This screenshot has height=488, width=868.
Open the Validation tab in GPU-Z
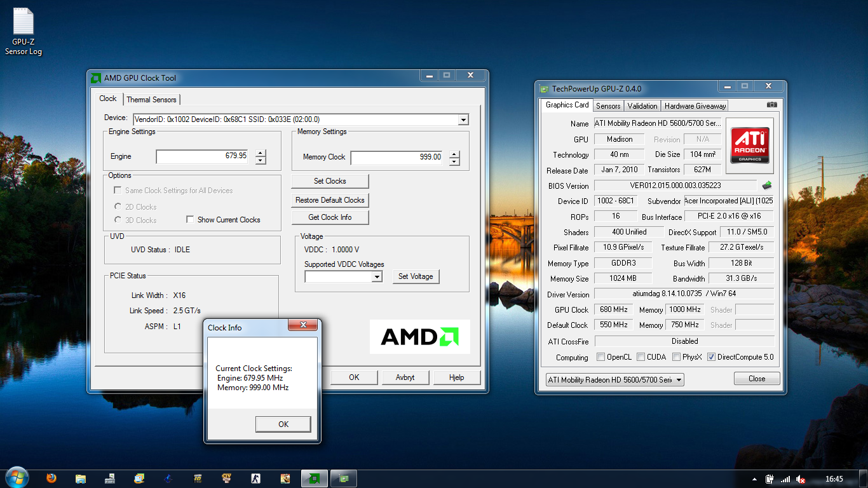click(642, 106)
